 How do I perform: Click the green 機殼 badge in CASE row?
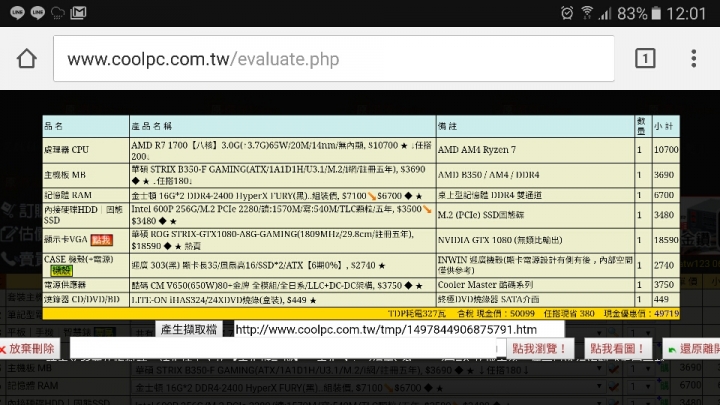coord(61,270)
